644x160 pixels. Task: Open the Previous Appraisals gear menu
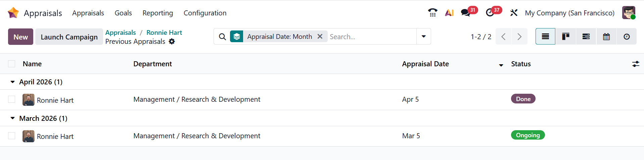[172, 42]
